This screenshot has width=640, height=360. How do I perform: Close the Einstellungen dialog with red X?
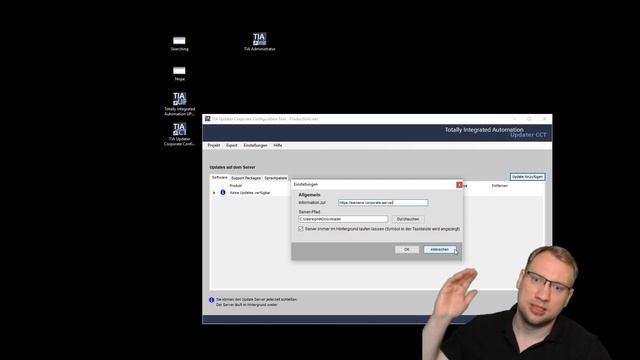point(459,185)
